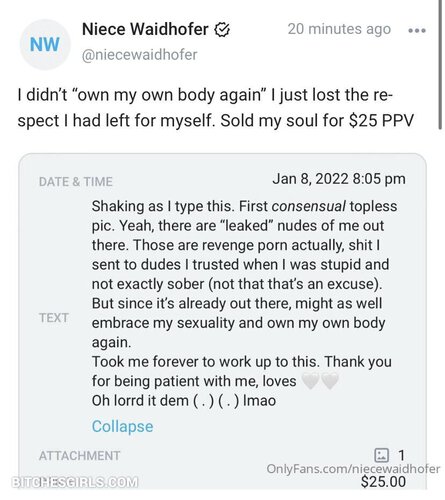Screen dimensions: 445x500
Task: Open the three-dot post options menu
Action: coord(417,30)
